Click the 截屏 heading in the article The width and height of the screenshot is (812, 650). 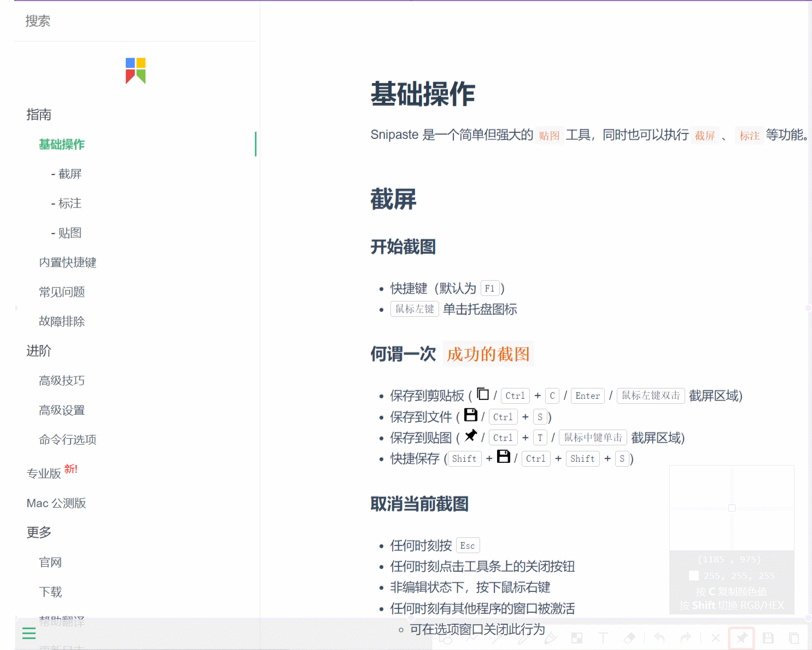click(x=393, y=199)
